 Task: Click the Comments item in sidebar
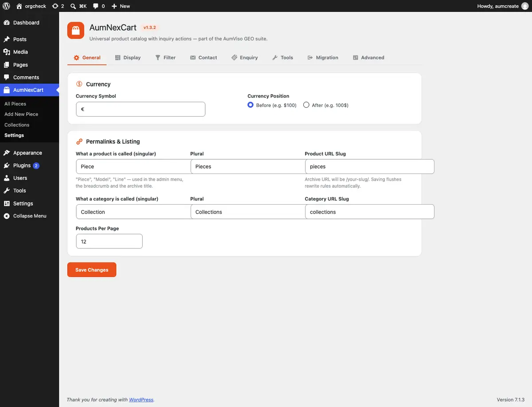pyautogui.click(x=29, y=77)
